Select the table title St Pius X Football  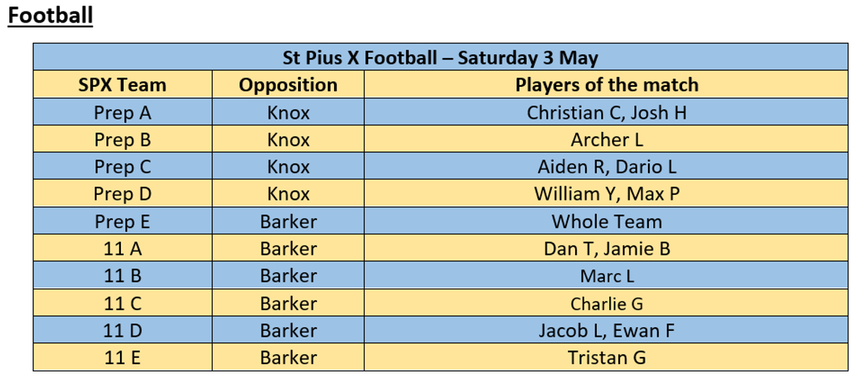(441, 57)
